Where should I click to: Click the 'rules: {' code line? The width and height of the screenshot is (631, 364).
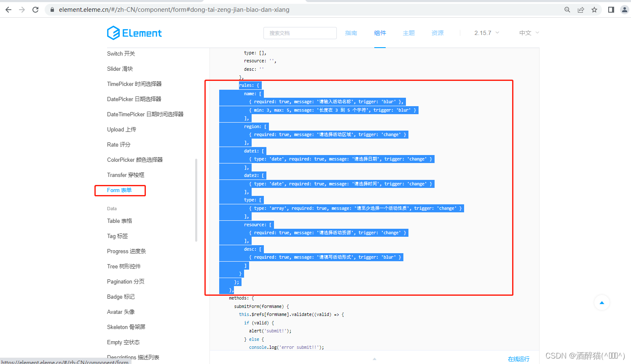pyautogui.click(x=249, y=85)
